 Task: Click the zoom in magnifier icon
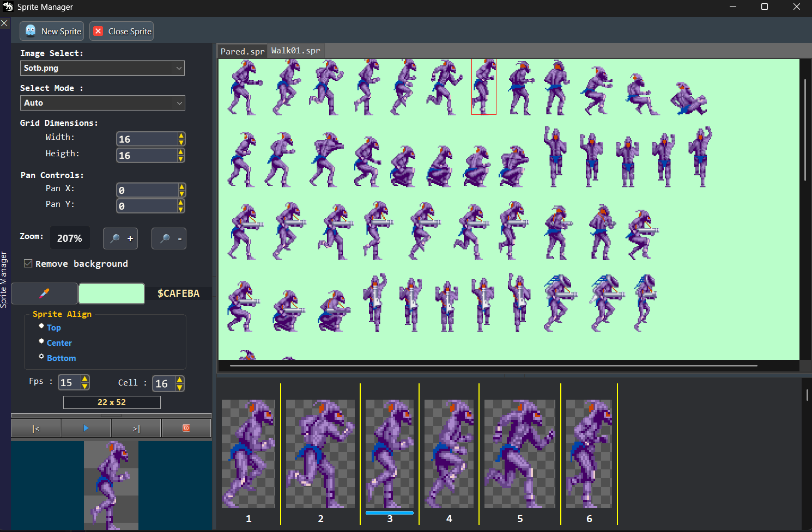click(x=120, y=238)
